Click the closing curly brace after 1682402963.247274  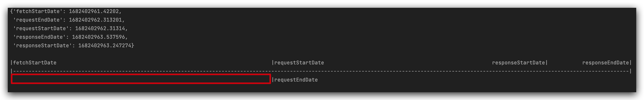point(133,45)
